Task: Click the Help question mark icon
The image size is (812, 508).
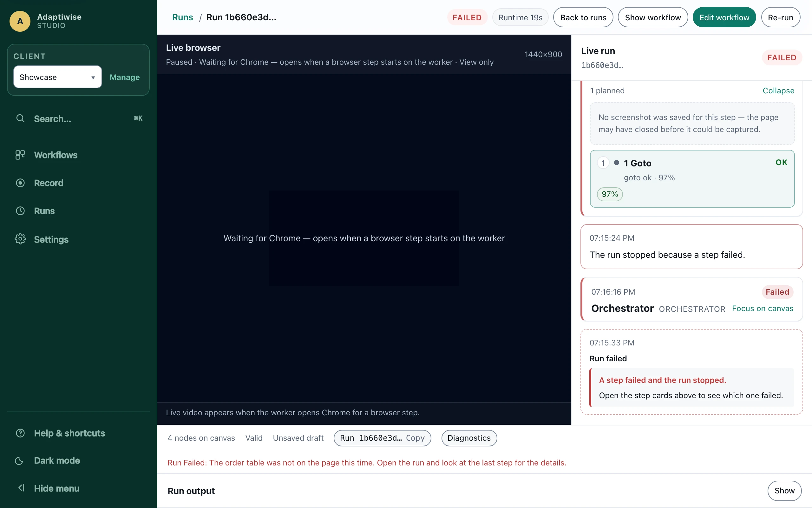Action: click(x=20, y=433)
